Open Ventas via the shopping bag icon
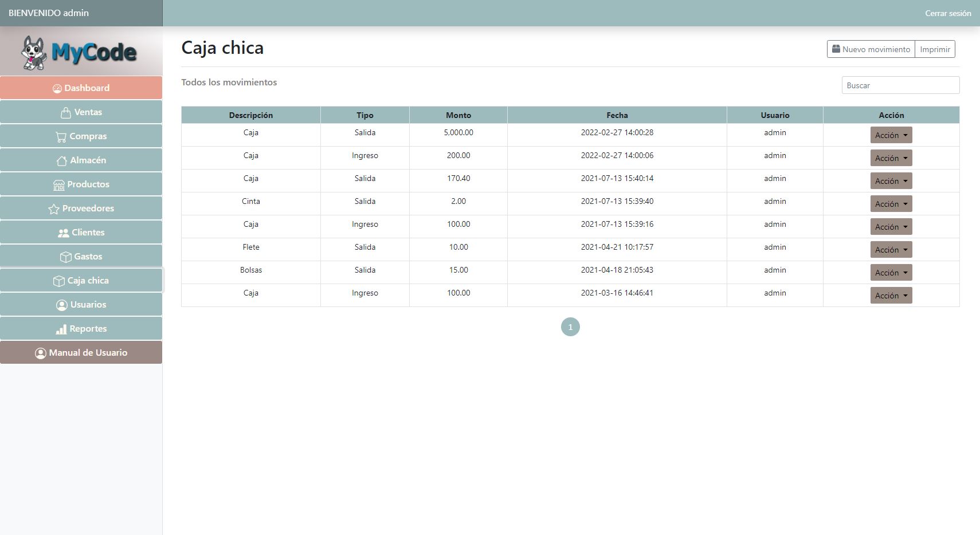980x535 pixels. coord(66,113)
